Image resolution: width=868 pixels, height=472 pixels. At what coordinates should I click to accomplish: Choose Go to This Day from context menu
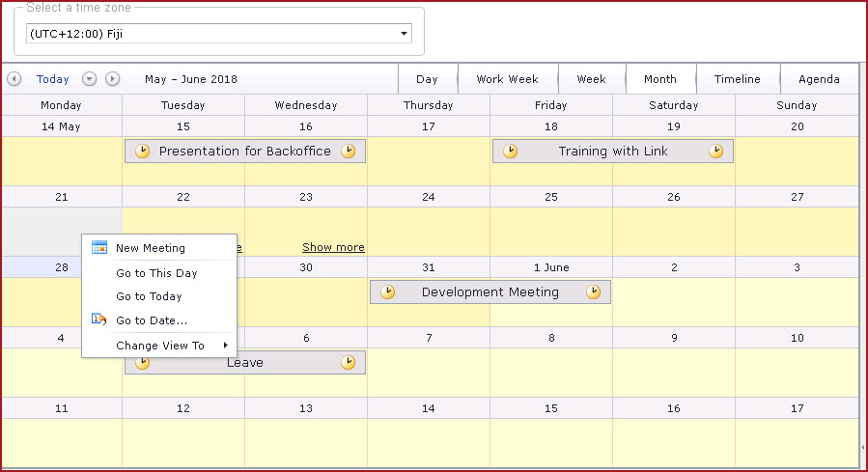(x=156, y=273)
